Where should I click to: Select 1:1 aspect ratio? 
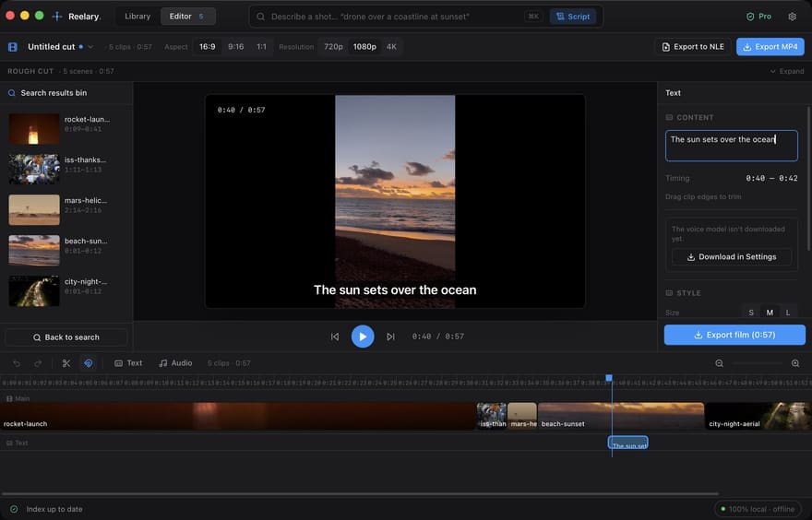pyautogui.click(x=261, y=47)
